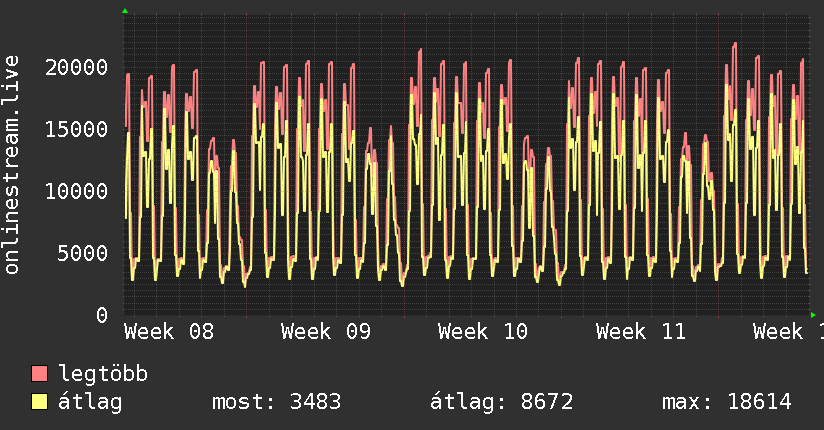Click the 'Week 08' x-axis label
824x430 pixels.
pos(169,332)
